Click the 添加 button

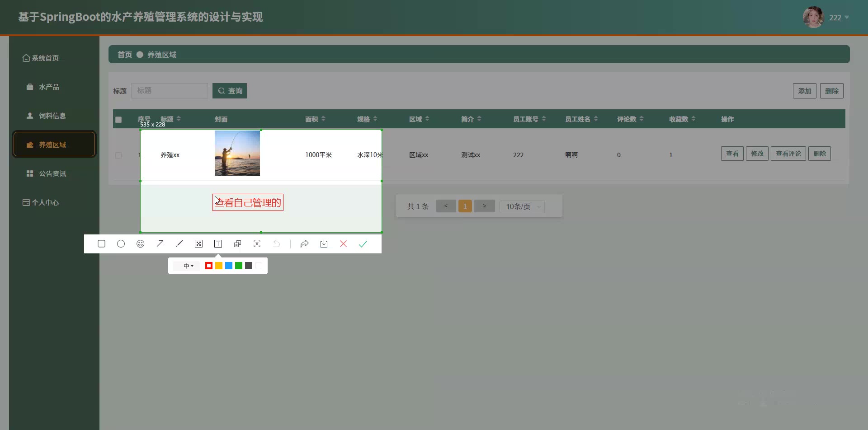[804, 91]
